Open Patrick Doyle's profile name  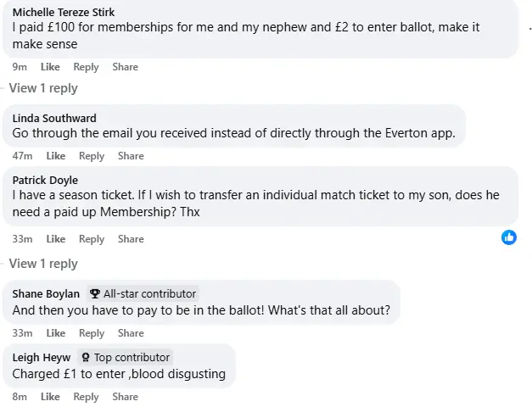[x=45, y=180]
